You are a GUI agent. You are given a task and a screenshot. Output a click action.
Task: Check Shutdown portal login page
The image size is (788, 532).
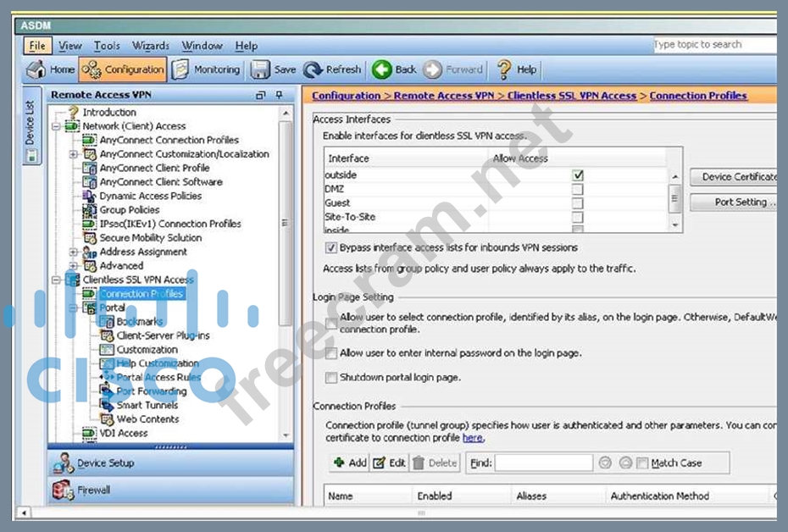[331, 378]
